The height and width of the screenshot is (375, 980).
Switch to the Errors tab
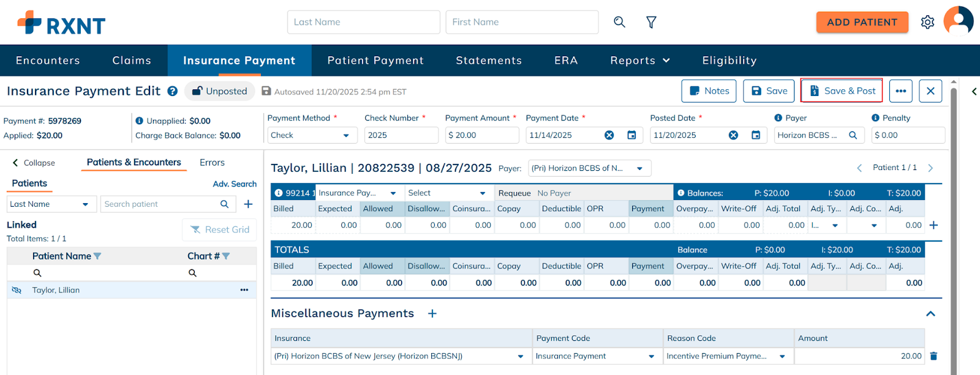click(x=212, y=163)
